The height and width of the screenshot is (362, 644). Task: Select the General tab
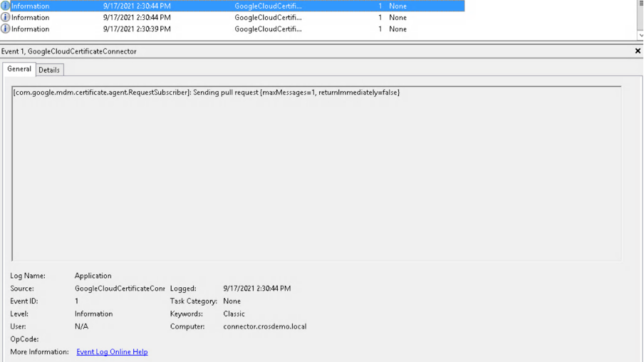click(x=19, y=69)
